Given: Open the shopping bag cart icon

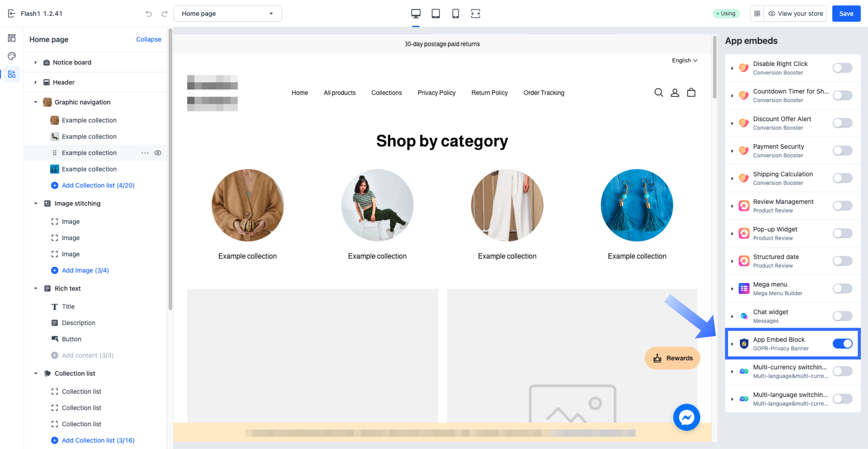Looking at the screenshot, I should (691, 93).
